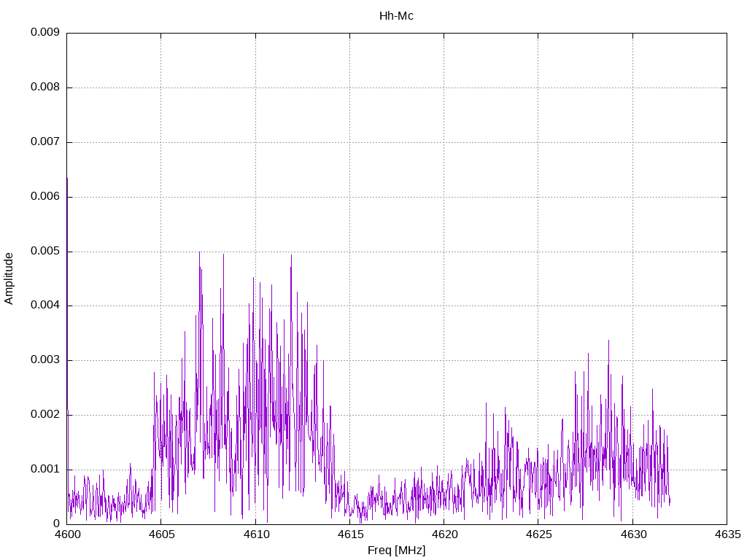Click the Freq [MHz] x-axis label
The height and width of the screenshot is (560, 747).
click(x=396, y=551)
